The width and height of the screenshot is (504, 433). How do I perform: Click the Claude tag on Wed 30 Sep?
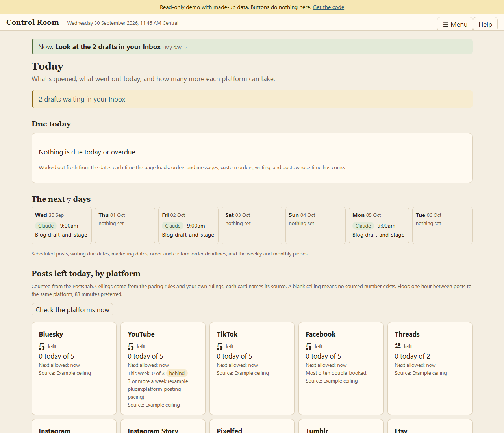(x=46, y=226)
